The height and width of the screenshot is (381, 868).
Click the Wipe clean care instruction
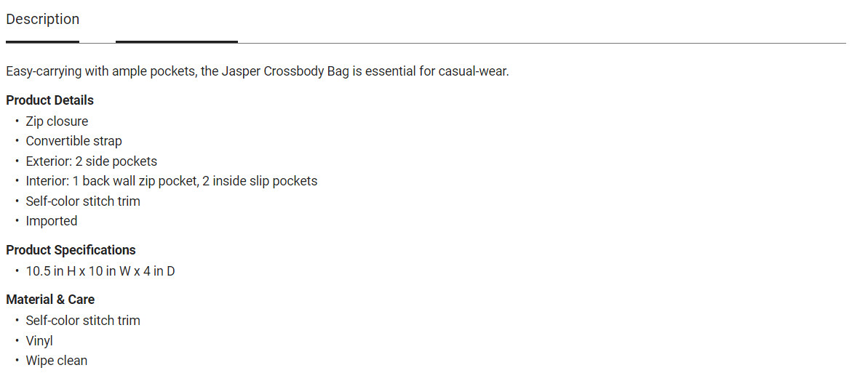pos(56,361)
